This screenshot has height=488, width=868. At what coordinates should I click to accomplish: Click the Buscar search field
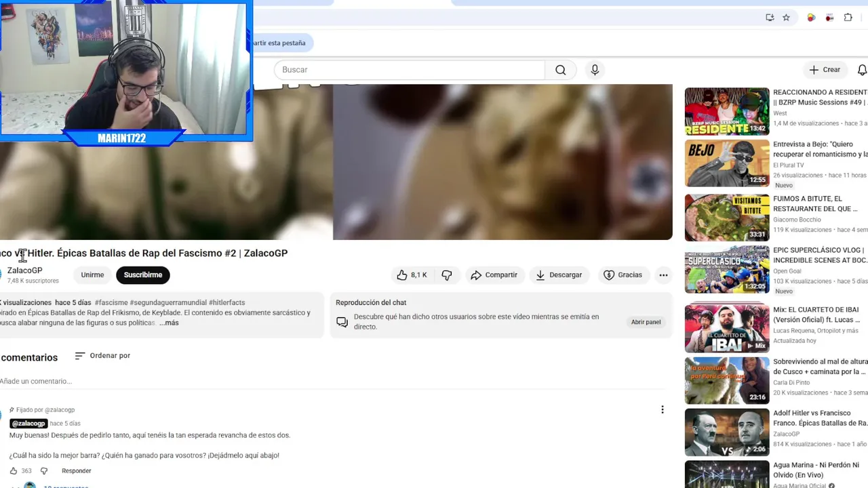[410, 70]
